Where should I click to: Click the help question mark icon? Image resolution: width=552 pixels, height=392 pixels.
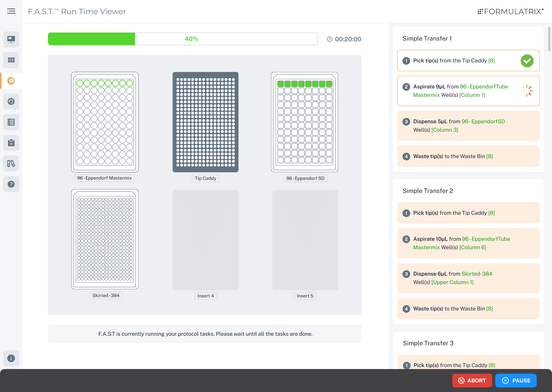11,184
